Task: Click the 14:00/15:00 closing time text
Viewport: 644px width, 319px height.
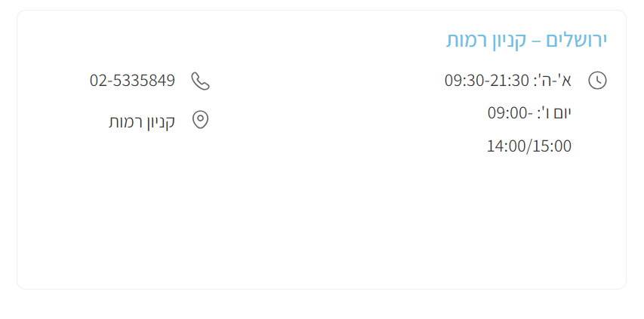Action: pos(528,146)
